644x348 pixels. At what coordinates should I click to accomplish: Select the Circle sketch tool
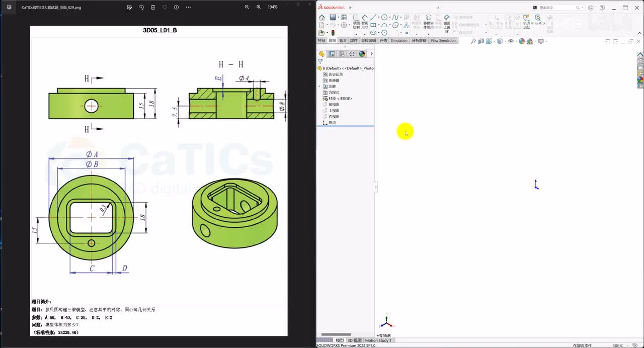(x=384, y=17)
